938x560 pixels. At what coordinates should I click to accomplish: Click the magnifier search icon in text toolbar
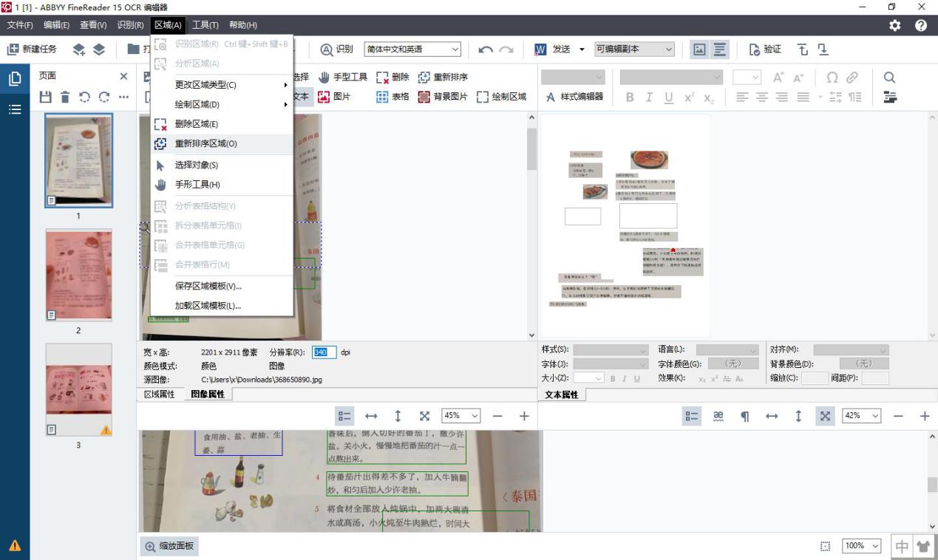point(890,77)
